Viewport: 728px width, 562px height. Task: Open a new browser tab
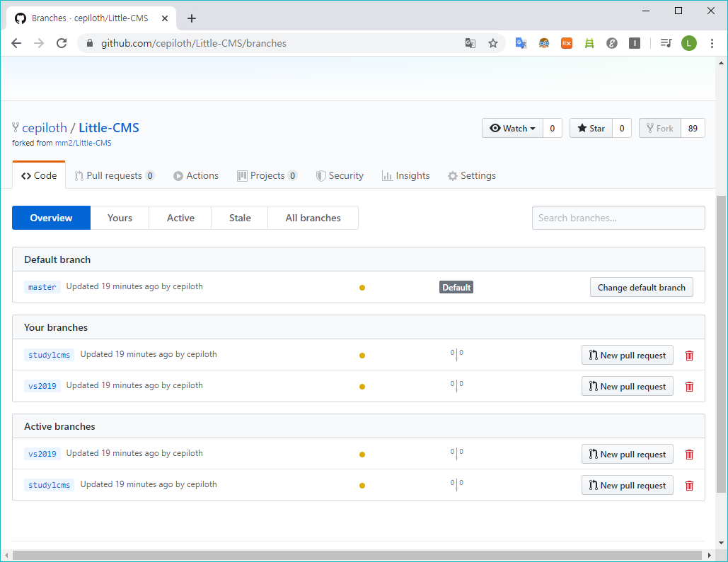[191, 18]
